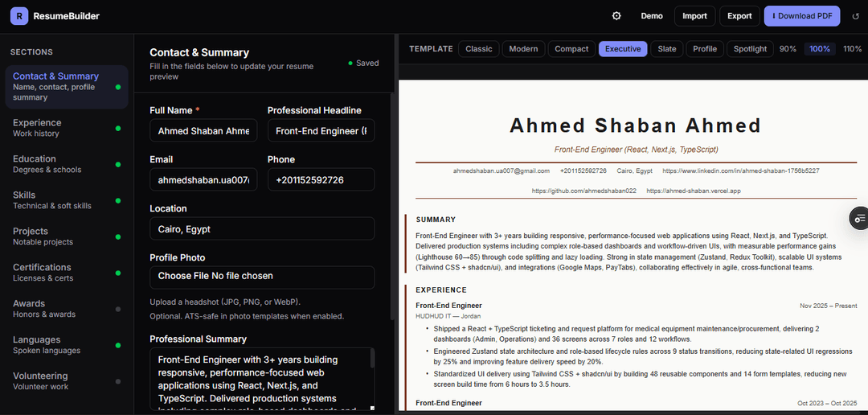The width and height of the screenshot is (868, 415).
Task: Open the floating panel icon on the preview edge
Action: [859, 219]
